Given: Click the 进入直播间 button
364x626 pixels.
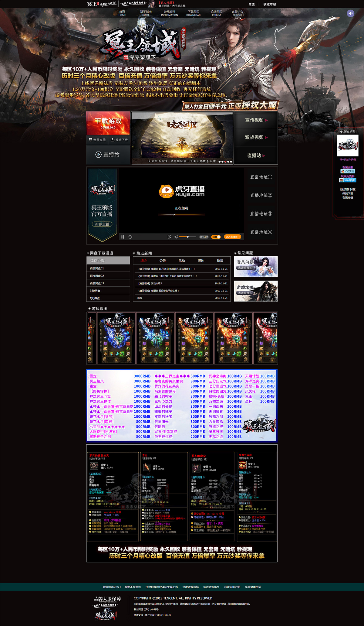Looking at the screenshot, I should point(232,237).
